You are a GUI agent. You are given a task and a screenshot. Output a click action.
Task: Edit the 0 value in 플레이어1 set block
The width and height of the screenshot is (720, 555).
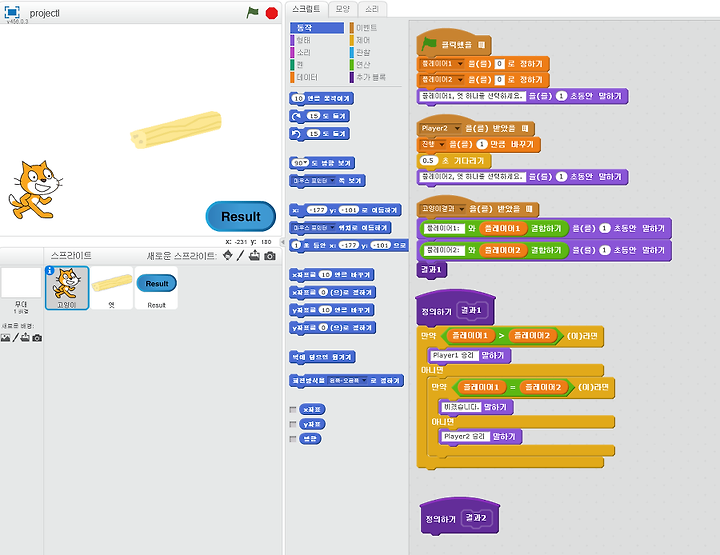(x=500, y=64)
